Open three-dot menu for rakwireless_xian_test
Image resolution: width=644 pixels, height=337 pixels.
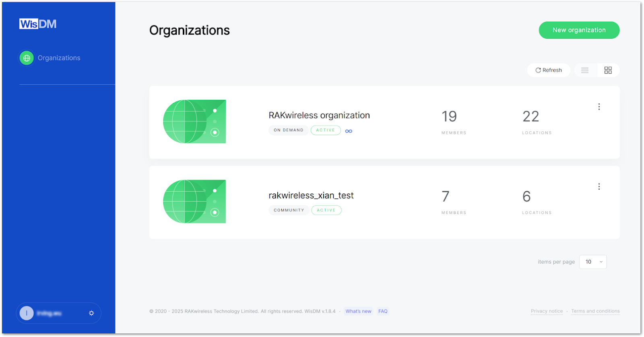(599, 186)
